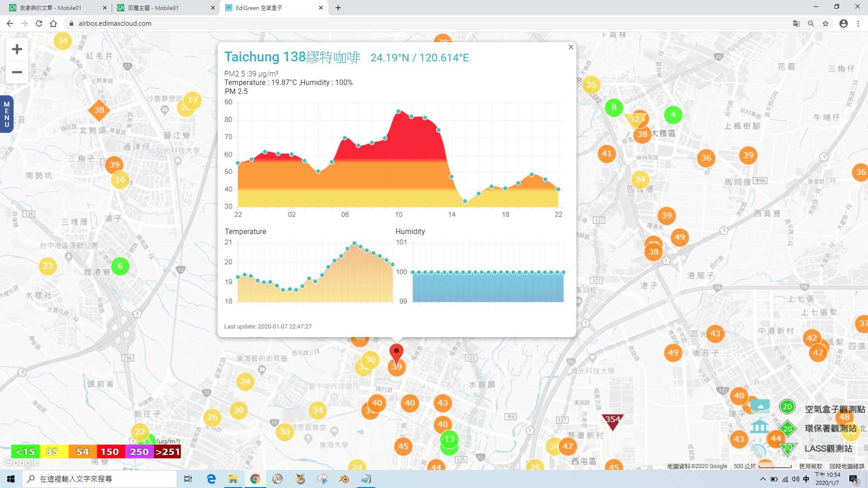Viewport: 868px width, 488px height.
Task: Select the orange diamond 38 station marker
Action: point(99,110)
